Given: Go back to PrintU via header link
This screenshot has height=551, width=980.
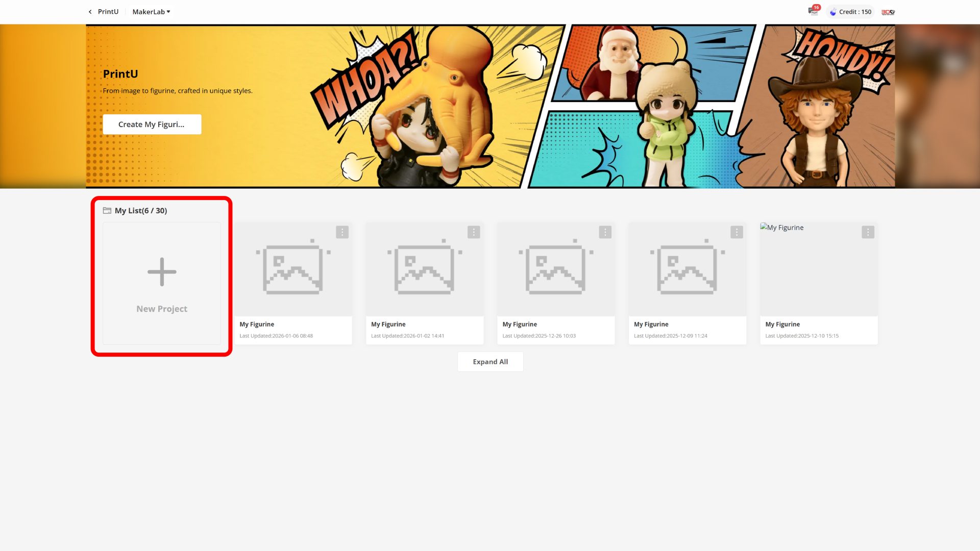Looking at the screenshot, I should click(x=108, y=12).
